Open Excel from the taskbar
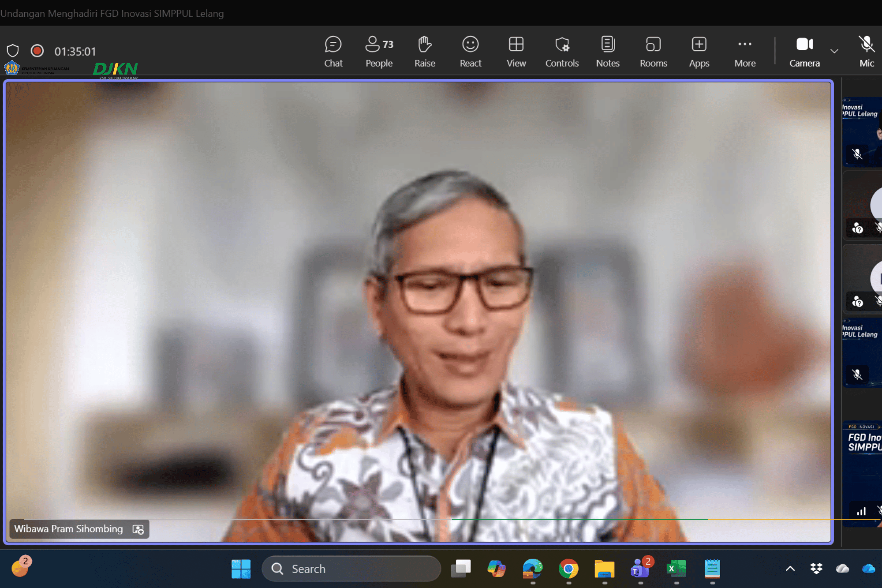 [676, 569]
